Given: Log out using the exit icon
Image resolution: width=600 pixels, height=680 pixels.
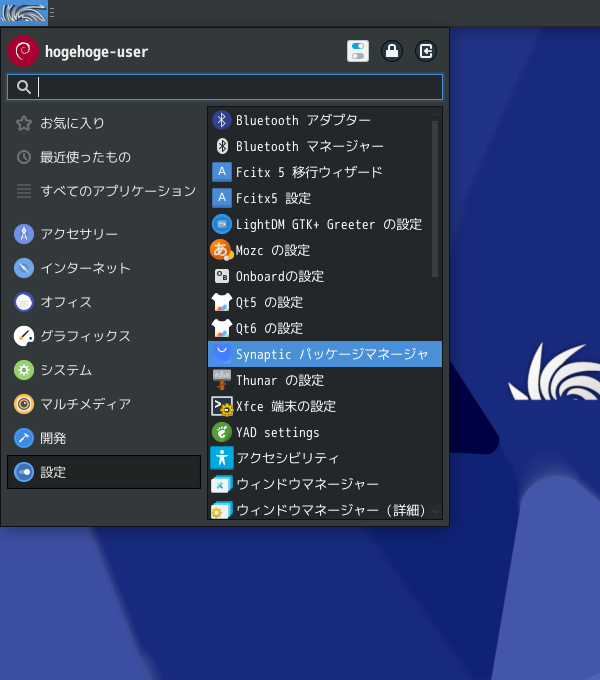Looking at the screenshot, I should click(x=426, y=51).
